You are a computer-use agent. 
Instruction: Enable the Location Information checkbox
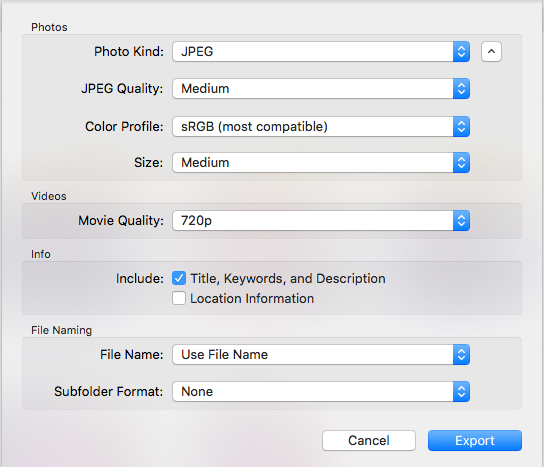tap(179, 298)
